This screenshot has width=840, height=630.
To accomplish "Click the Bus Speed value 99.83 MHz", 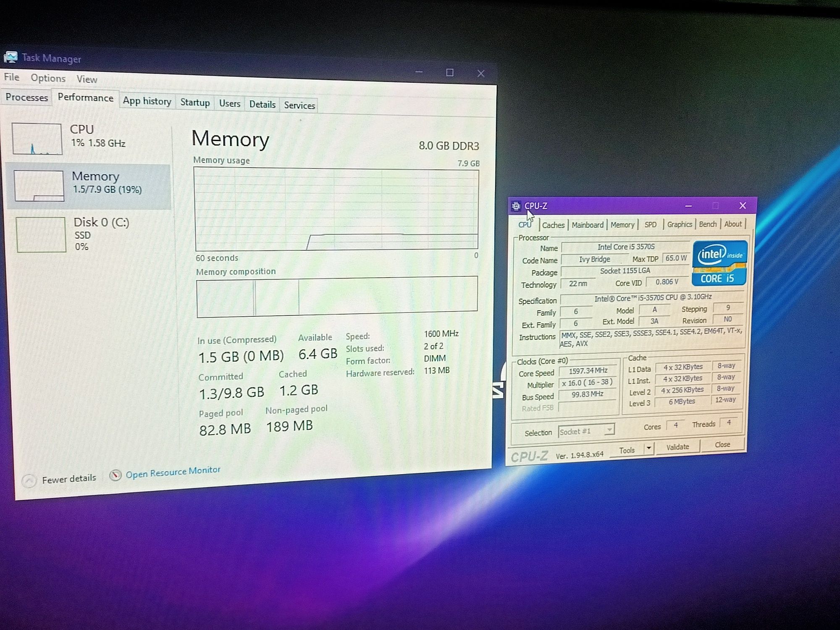I will click(x=587, y=394).
